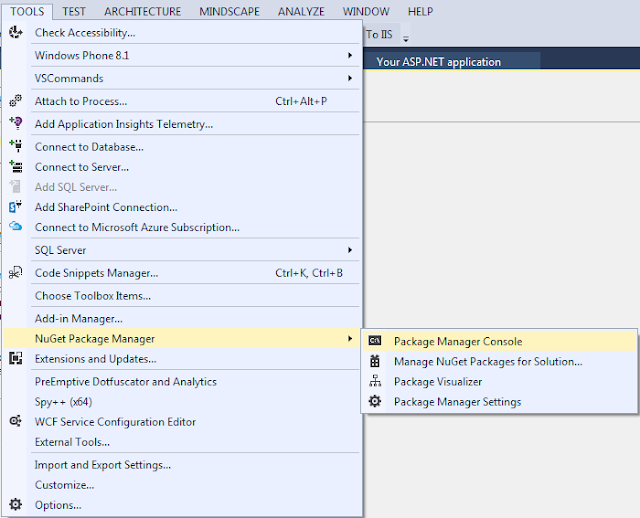The width and height of the screenshot is (640, 518).
Task: Click the WCF Service Configuration Editor icon
Action: tap(16, 421)
